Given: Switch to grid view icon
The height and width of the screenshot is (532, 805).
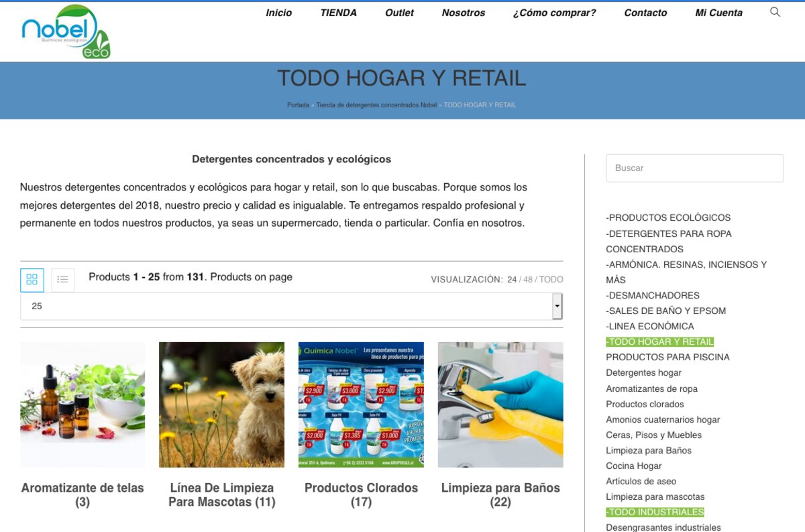Looking at the screenshot, I should (32, 280).
